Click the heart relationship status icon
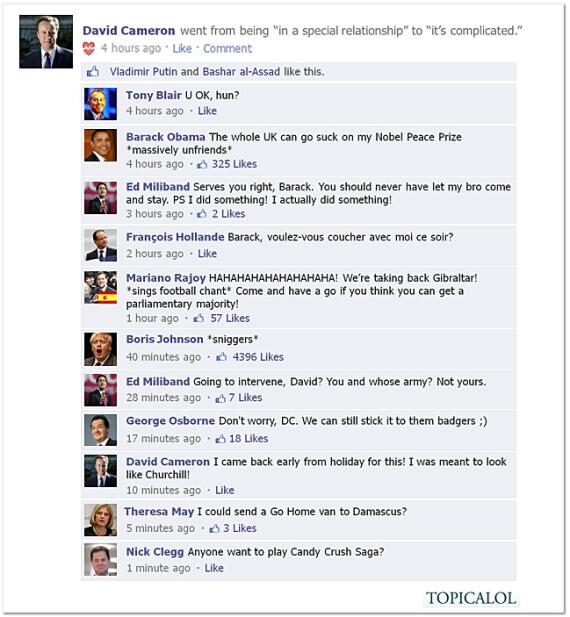Viewport: 570px width, 617px height. click(89, 49)
